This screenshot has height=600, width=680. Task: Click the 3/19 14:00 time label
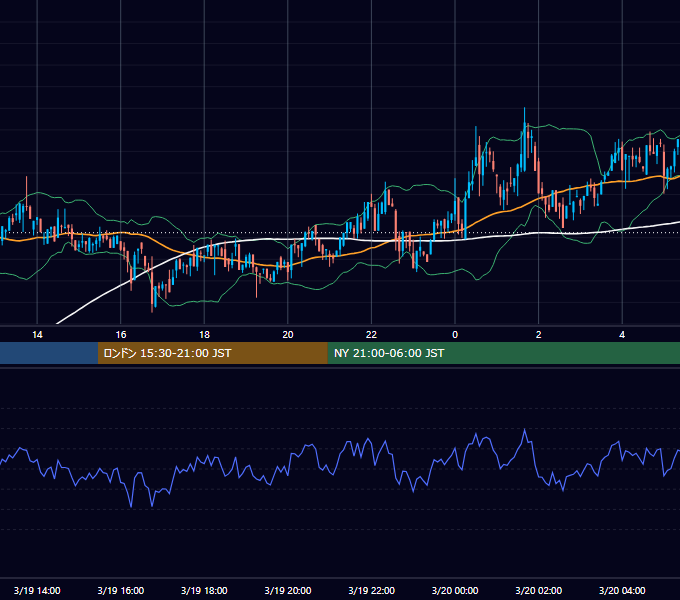[37, 590]
